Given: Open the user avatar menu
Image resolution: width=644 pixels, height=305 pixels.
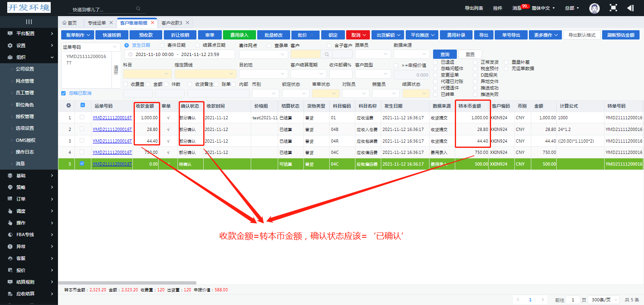Looking at the screenshot, I should click(594, 8).
